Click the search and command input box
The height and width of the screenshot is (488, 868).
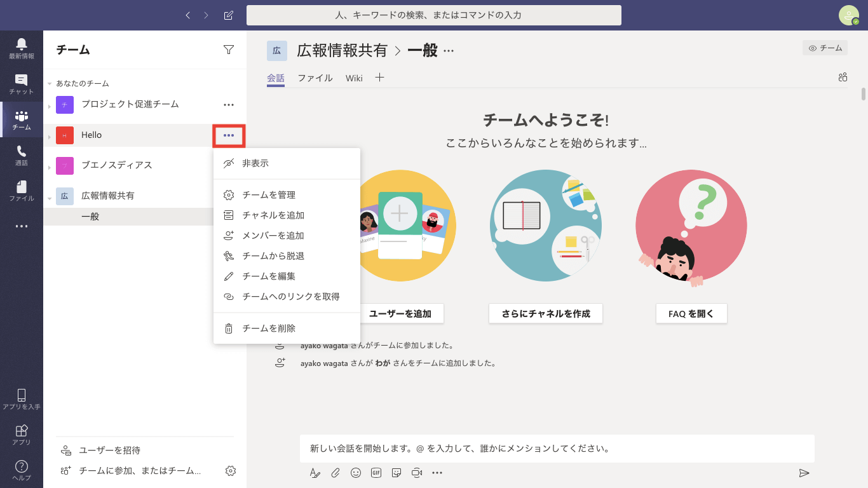pyautogui.click(x=433, y=15)
